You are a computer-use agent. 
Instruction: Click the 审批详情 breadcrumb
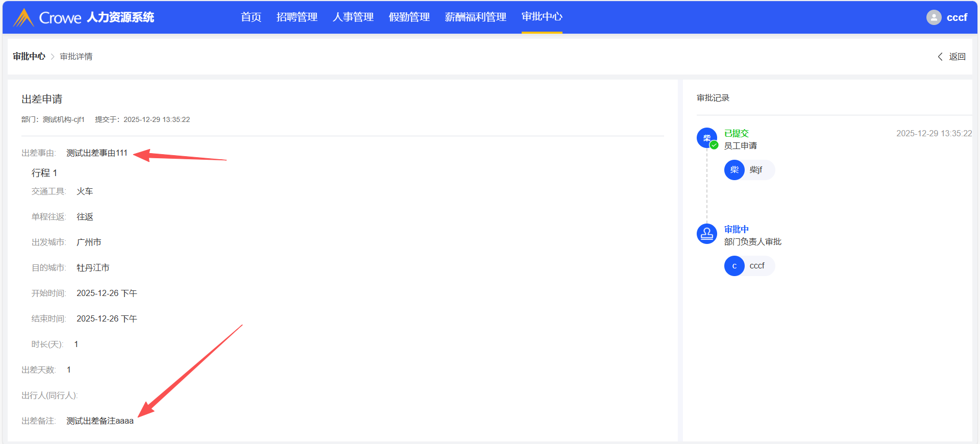click(76, 56)
